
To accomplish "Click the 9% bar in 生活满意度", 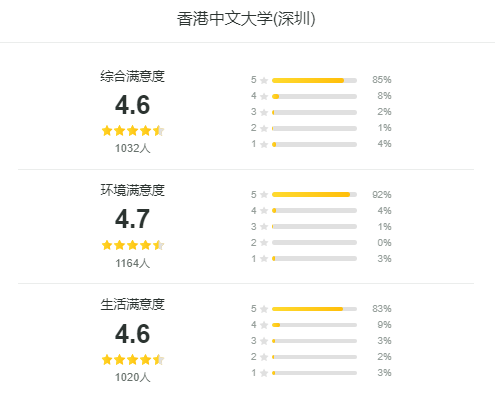I will pyautogui.click(x=314, y=325).
